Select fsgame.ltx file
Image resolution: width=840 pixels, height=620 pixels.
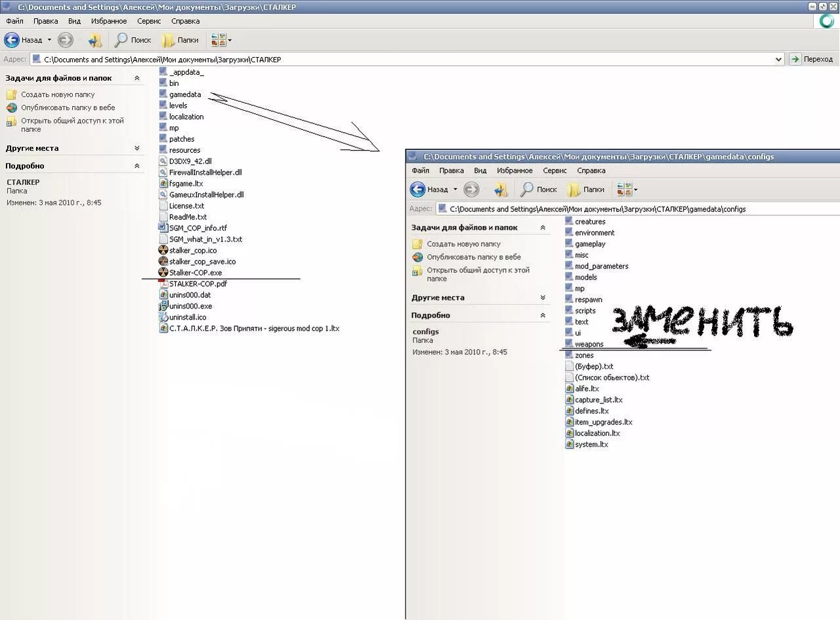pyautogui.click(x=181, y=184)
